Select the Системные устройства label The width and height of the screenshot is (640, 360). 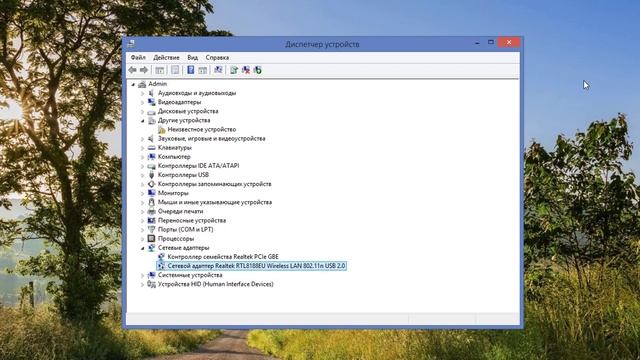(x=190, y=275)
